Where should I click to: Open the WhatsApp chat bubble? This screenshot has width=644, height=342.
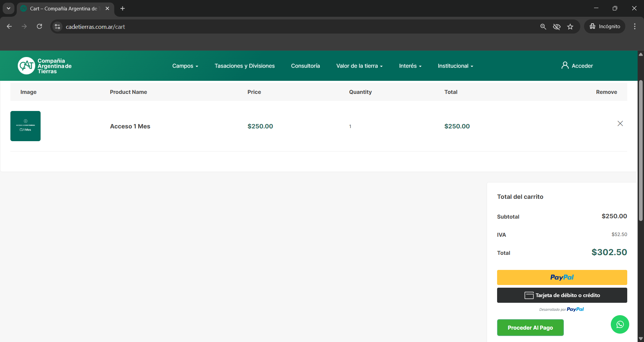(x=620, y=324)
